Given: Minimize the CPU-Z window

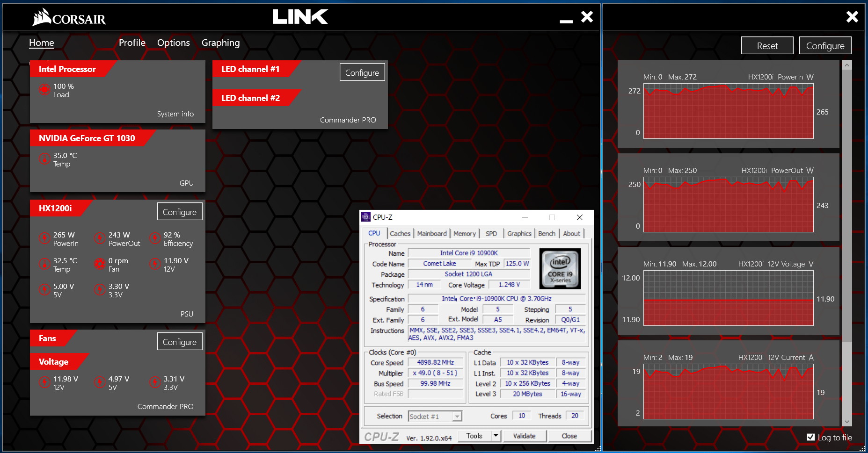Looking at the screenshot, I should coord(525,217).
